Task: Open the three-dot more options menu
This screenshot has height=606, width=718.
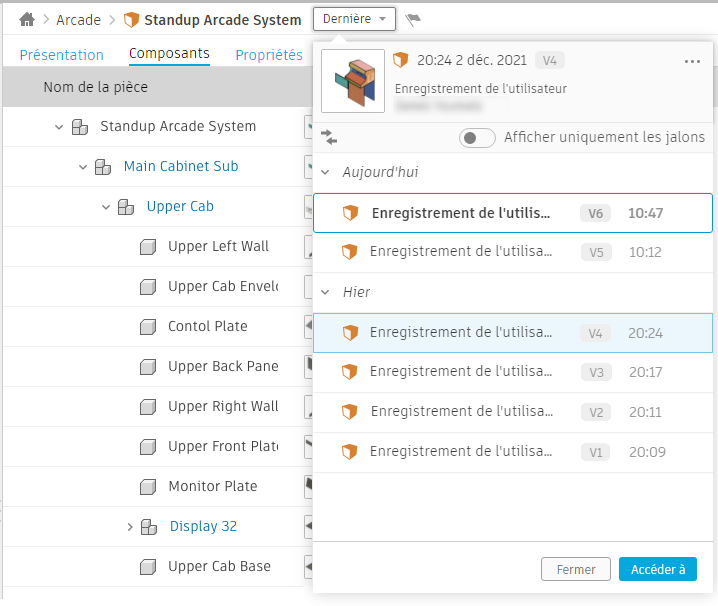Action: point(692,61)
